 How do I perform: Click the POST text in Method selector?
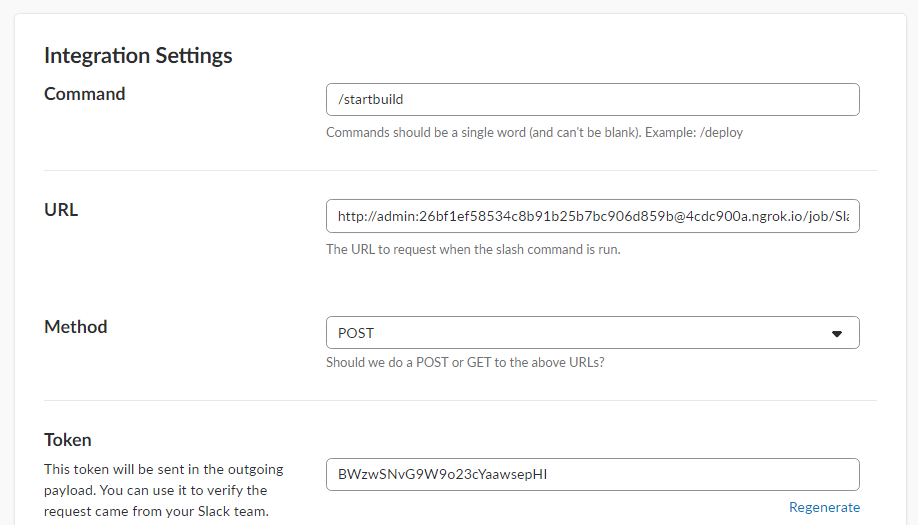pos(356,333)
